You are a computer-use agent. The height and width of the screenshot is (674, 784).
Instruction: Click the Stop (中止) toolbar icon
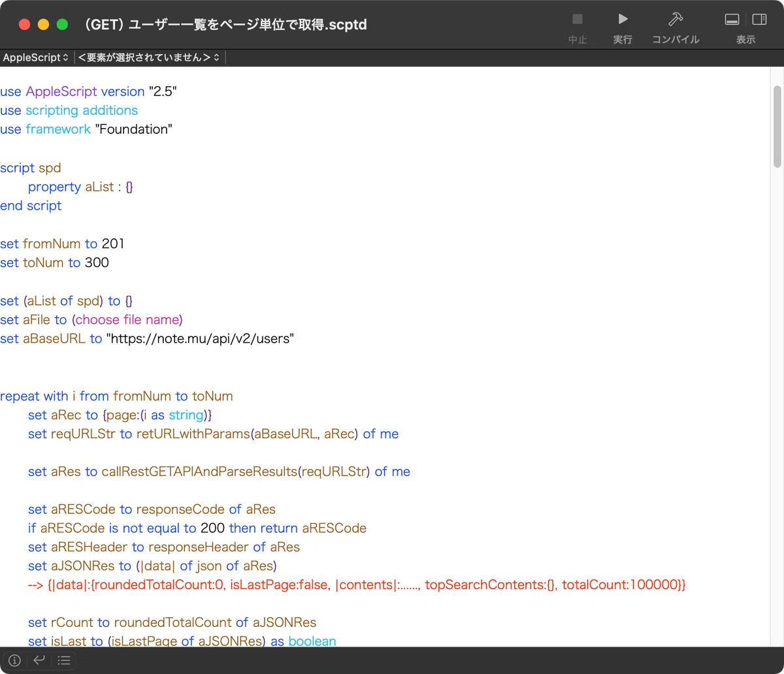tap(577, 20)
